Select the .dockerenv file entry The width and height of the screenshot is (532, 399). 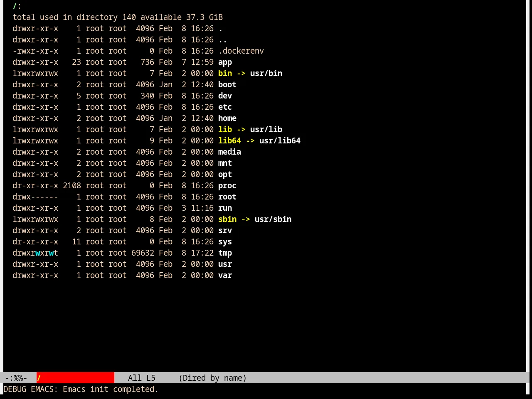coord(241,51)
